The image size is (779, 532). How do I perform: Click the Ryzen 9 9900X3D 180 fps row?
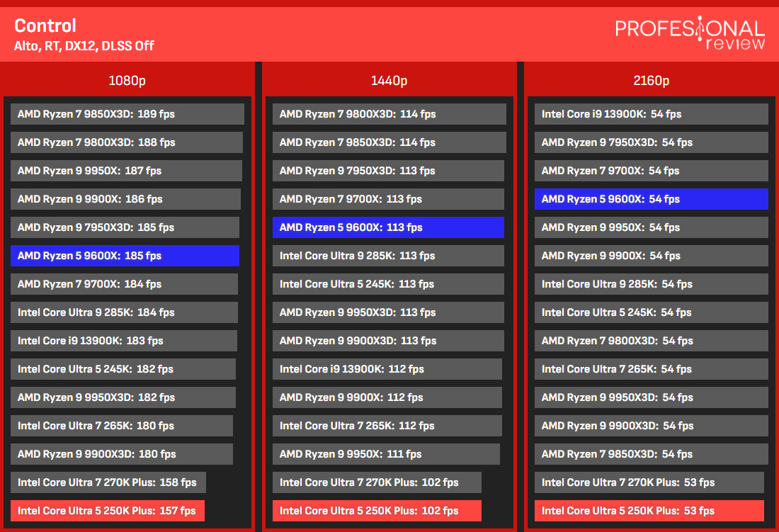[122, 454]
